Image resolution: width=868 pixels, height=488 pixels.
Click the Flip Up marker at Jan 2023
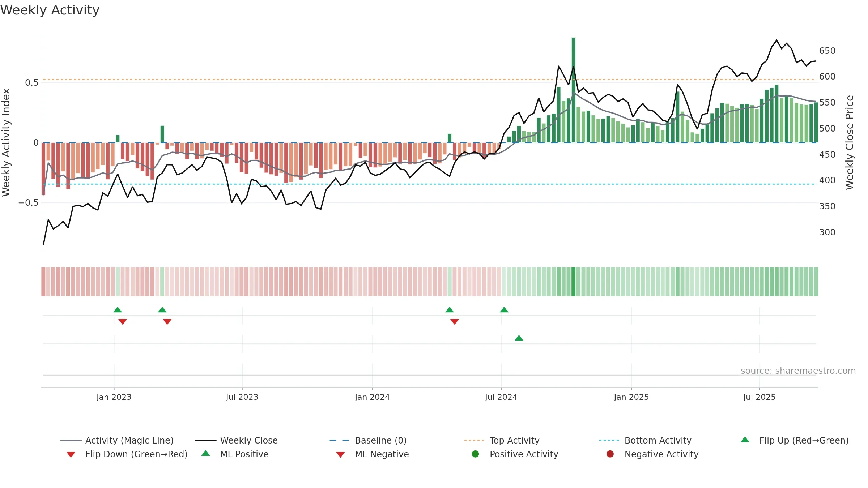pos(118,310)
